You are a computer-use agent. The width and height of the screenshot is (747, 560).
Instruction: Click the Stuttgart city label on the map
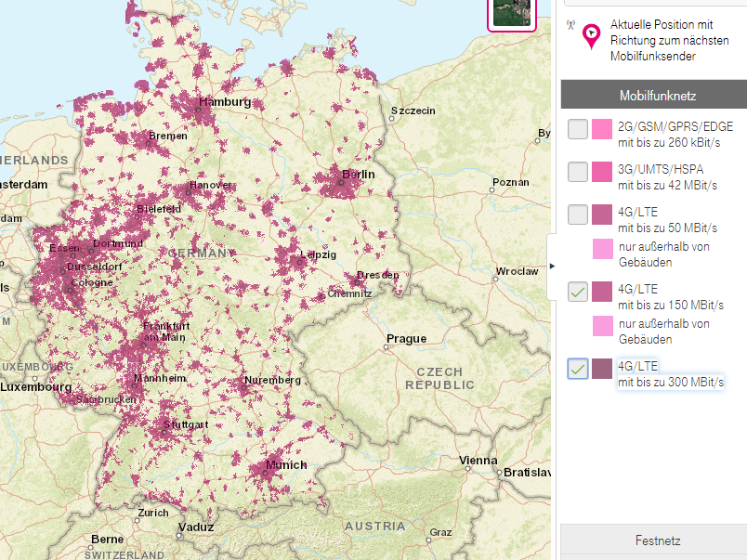(186, 424)
